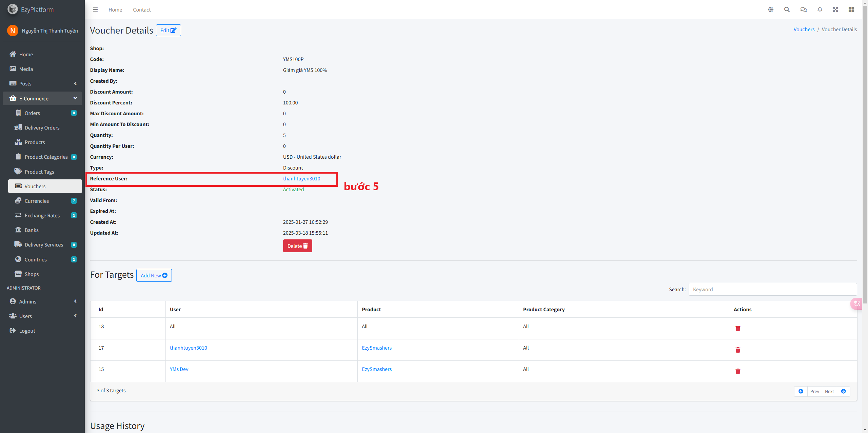Click the Activated status text
This screenshot has width=868, height=433.
click(x=293, y=190)
